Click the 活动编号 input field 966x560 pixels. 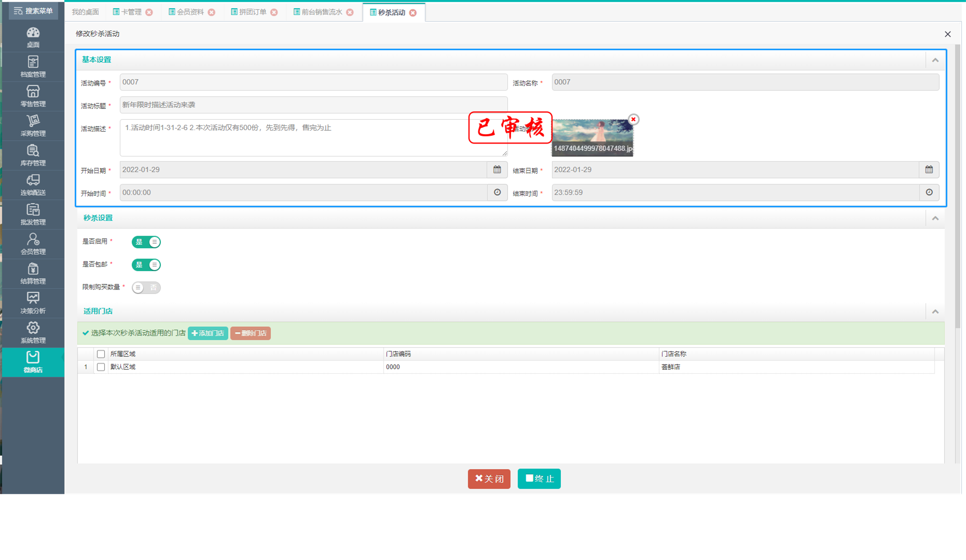[313, 82]
